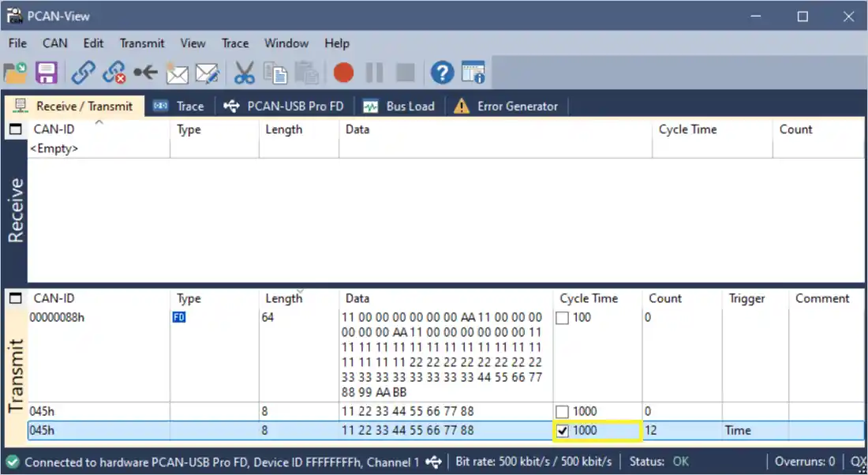Click Receive Type column header

pos(214,129)
